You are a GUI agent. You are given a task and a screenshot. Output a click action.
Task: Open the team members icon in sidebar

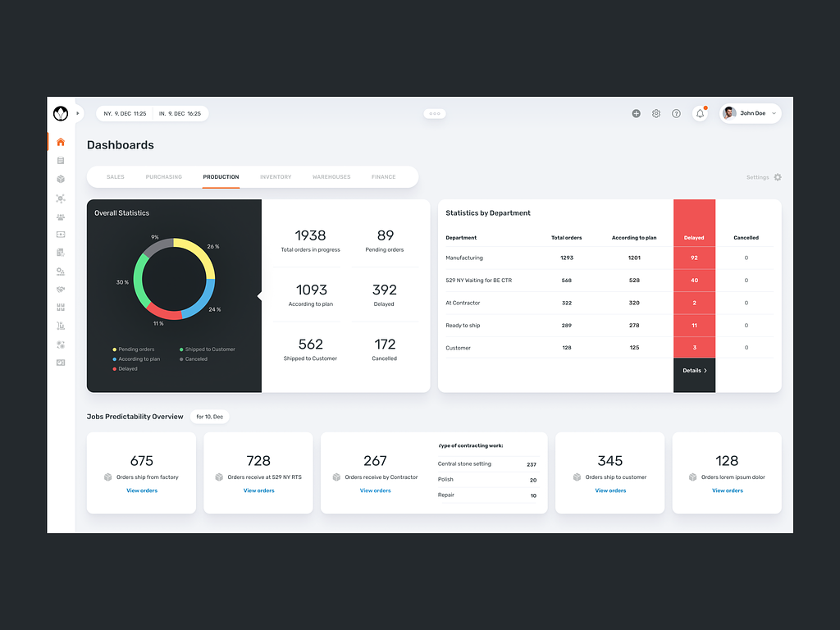point(61,217)
